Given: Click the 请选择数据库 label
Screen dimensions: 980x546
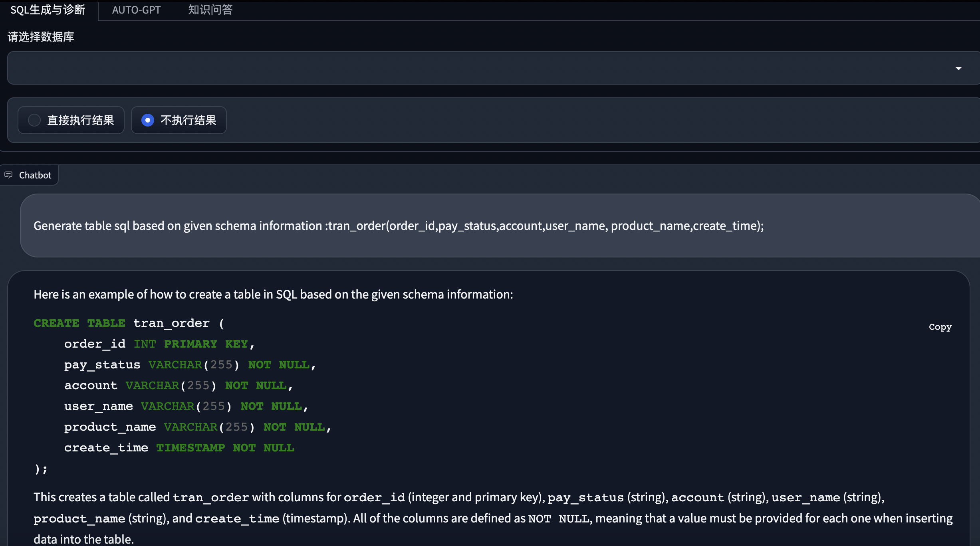Looking at the screenshot, I should (x=41, y=37).
